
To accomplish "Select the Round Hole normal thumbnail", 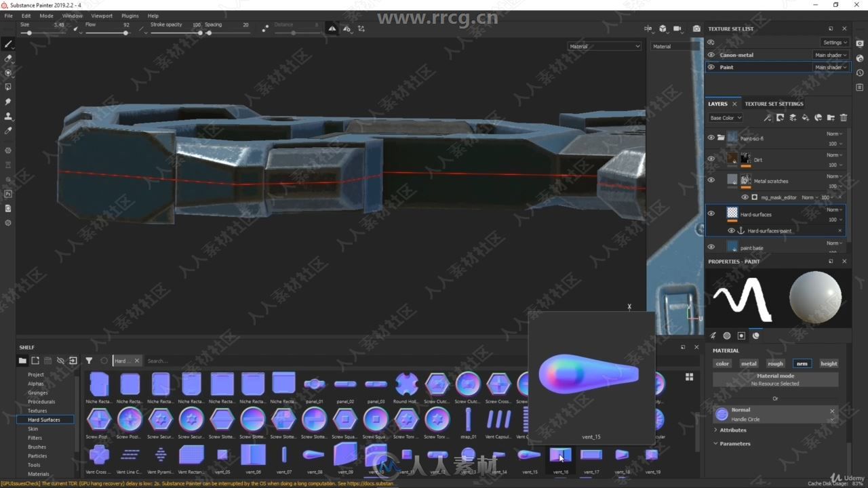I will (406, 384).
